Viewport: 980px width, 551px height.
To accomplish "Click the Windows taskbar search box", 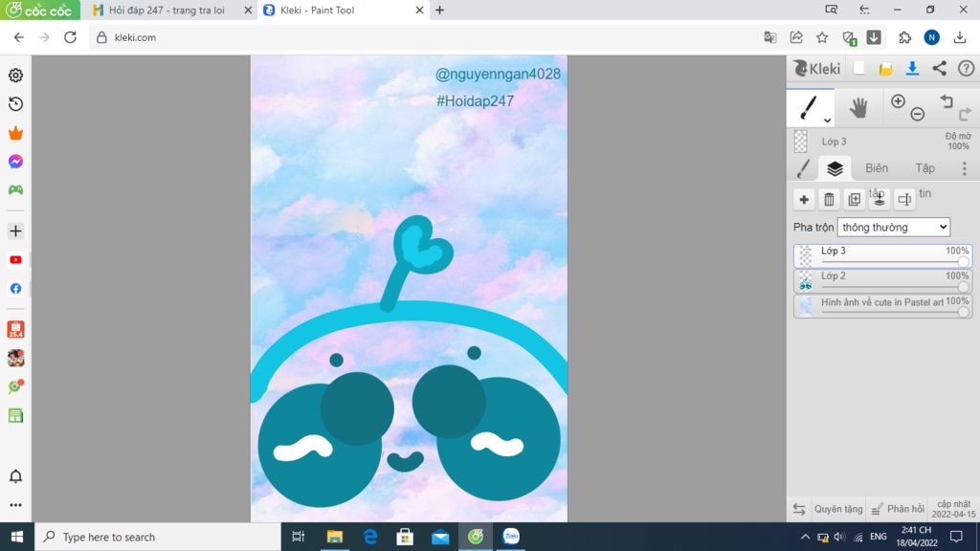I will pyautogui.click(x=158, y=537).
